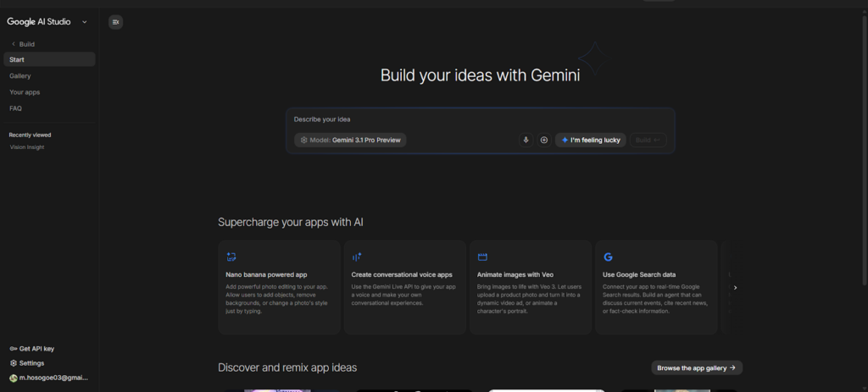This screenshot has height=392, width=868.
Task: Click the Google G logo icon
Action: pos(608,257)
